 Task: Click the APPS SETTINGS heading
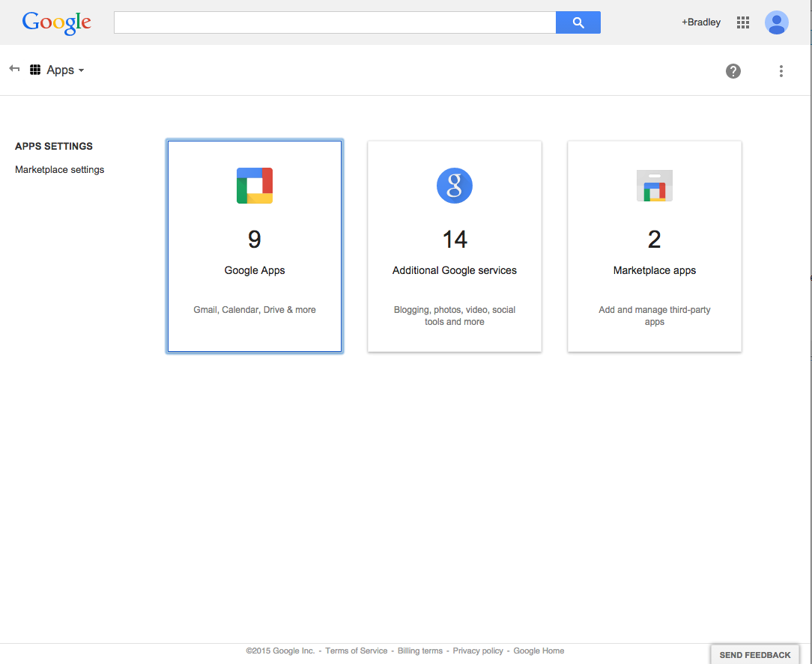coord(54,147)
